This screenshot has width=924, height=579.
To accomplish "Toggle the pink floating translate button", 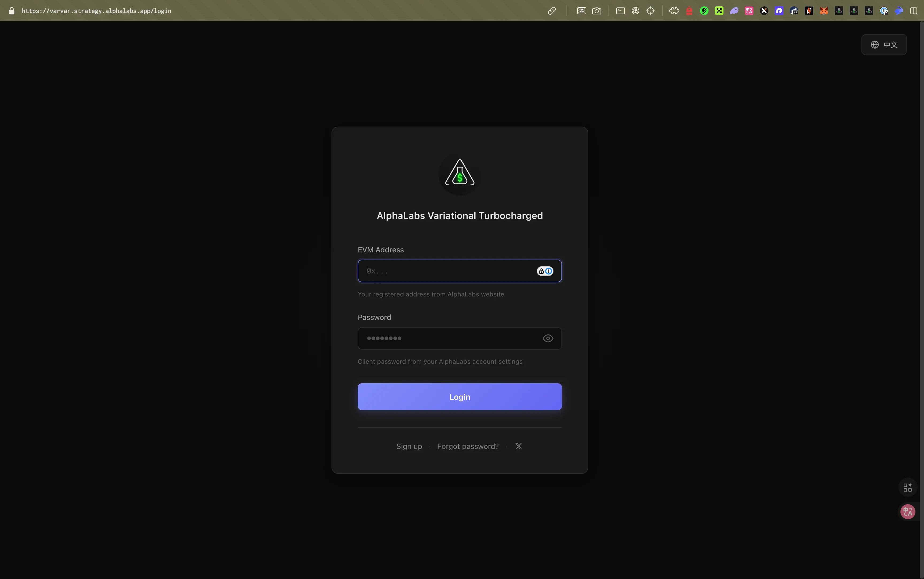I will tap(907, 512).
